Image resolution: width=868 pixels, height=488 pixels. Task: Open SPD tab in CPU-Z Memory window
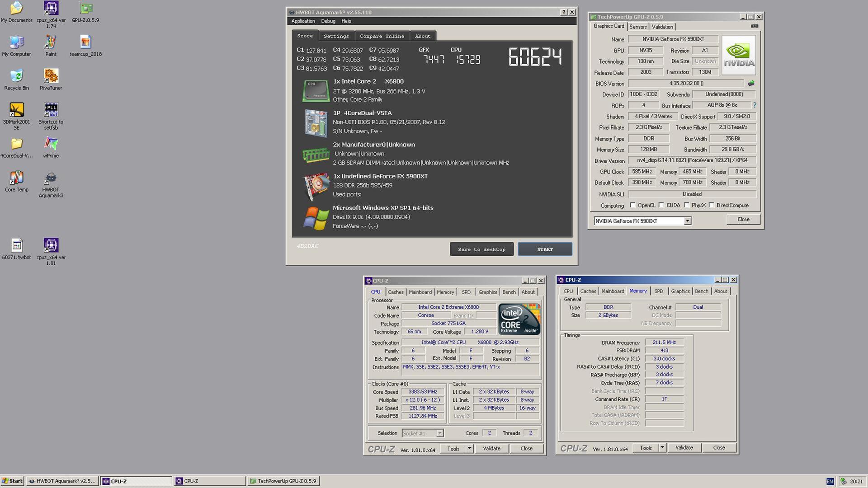tap(659, 291)
